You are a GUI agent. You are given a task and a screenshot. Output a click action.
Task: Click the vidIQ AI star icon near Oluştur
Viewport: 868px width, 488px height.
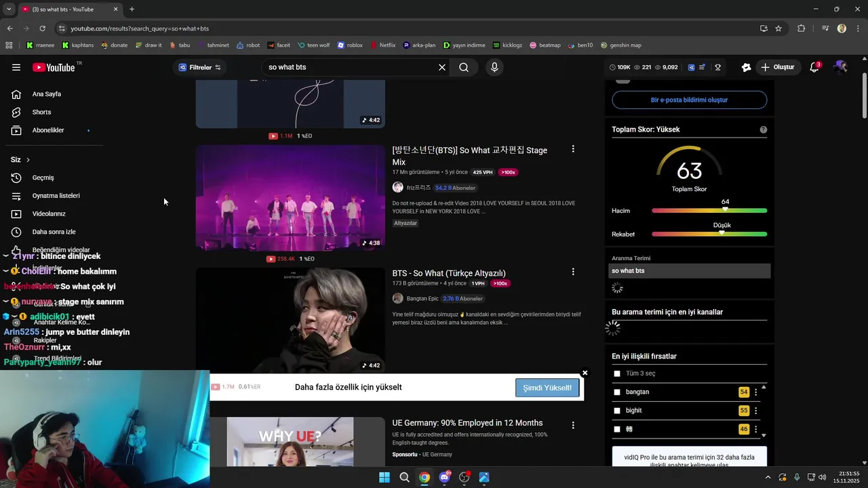[x=746, y=67]
